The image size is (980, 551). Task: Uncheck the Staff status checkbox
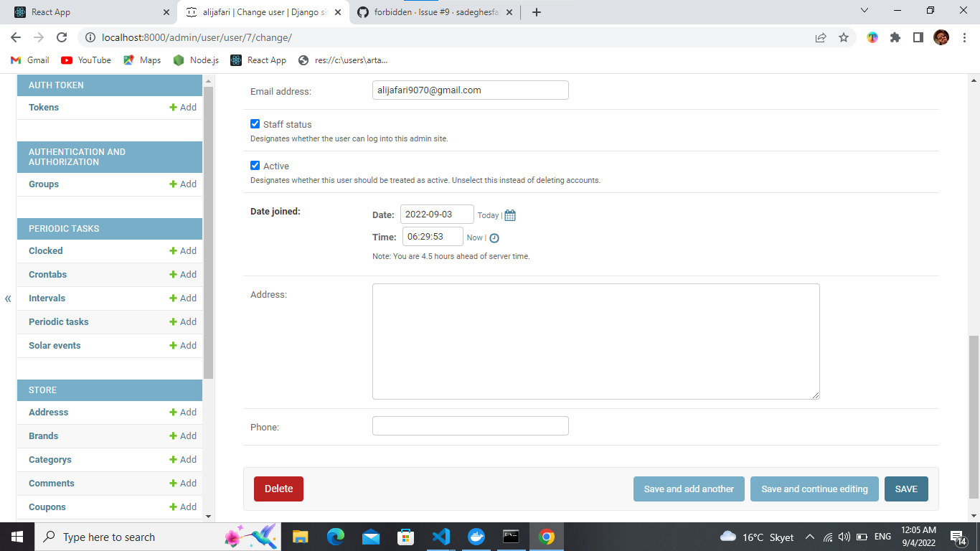(x=255, y=123)
